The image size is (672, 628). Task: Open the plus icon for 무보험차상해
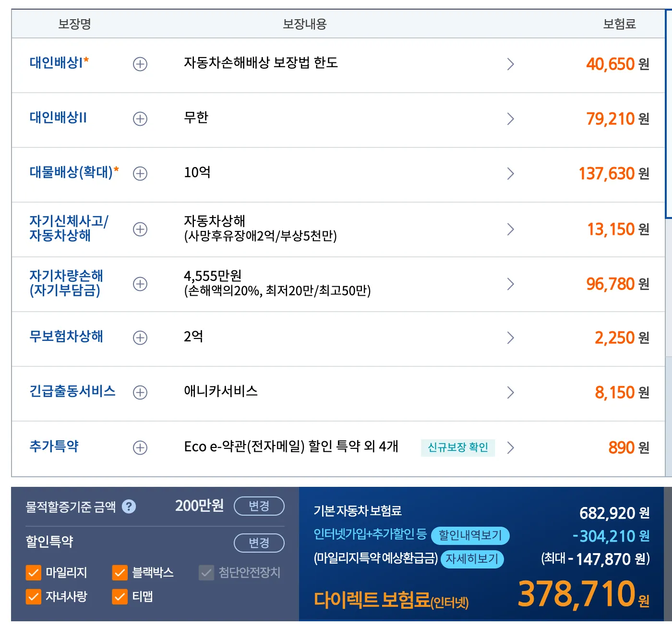(x=140, y=338)
